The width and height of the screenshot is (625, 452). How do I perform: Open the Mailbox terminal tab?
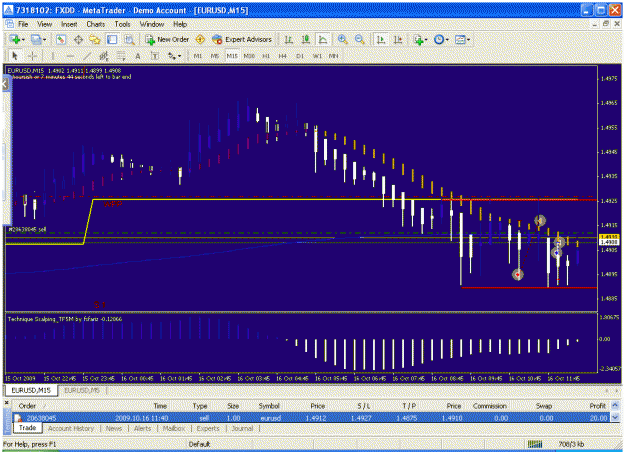pos(174,428)
